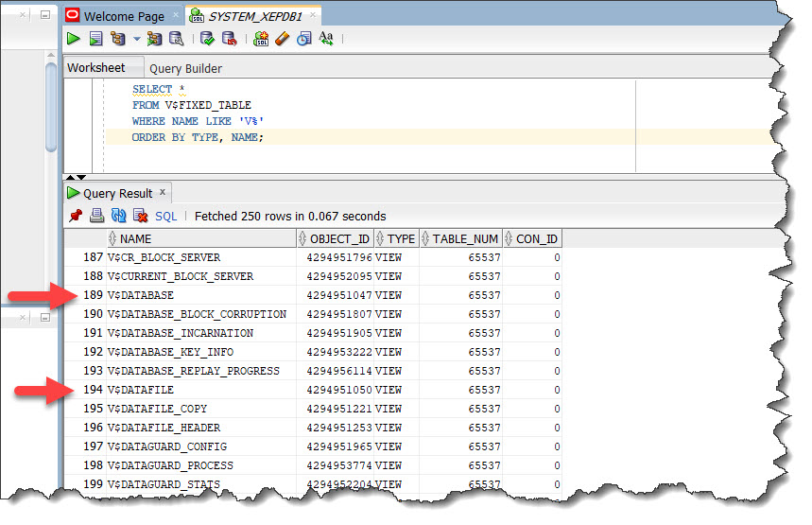
Task: Run the statement with the green play icon
Action: (74, 39)
